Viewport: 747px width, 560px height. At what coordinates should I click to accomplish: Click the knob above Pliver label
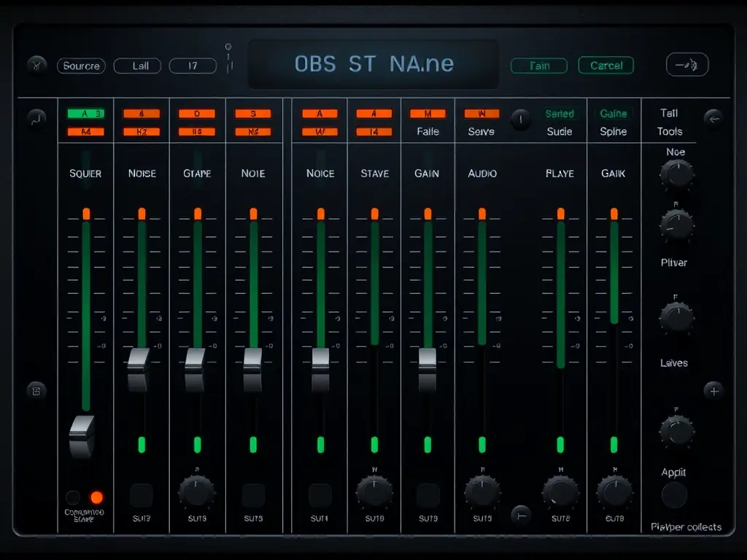coord(676,225)
